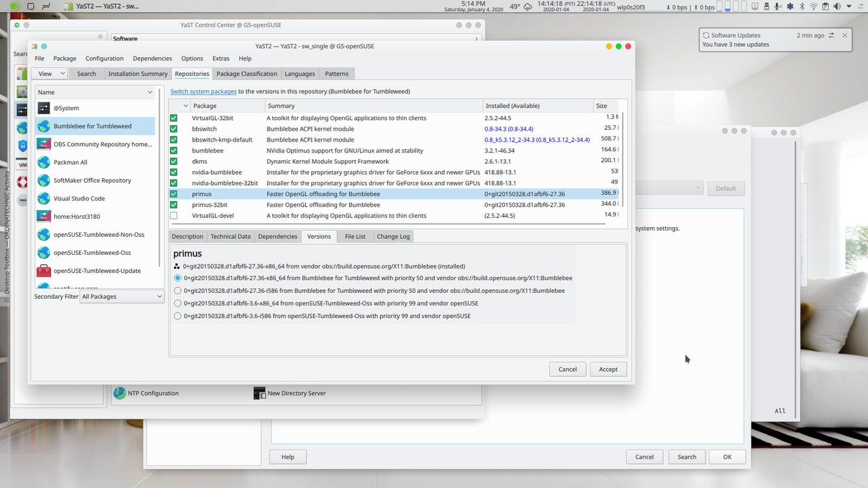Toggle the bbswitch-kmp-default checkbox
868x488 pixels.
174,140
